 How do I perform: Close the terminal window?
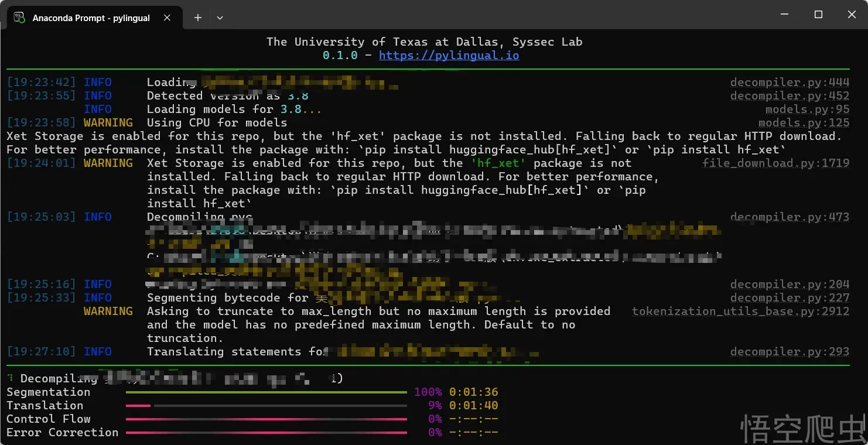coord(852,15)
